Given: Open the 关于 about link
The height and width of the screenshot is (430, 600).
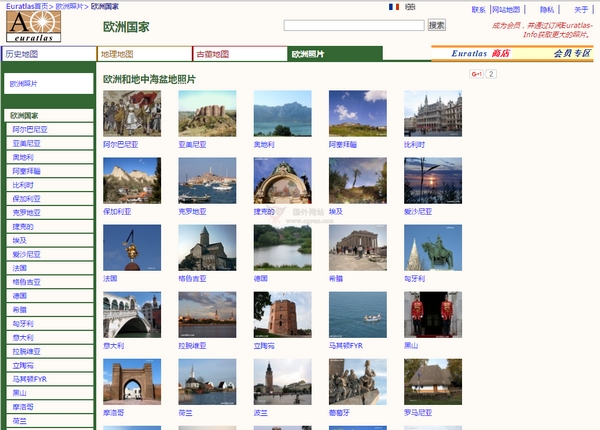Looking at the screenshot, I should pyautogui.click(x=581, y=10).
